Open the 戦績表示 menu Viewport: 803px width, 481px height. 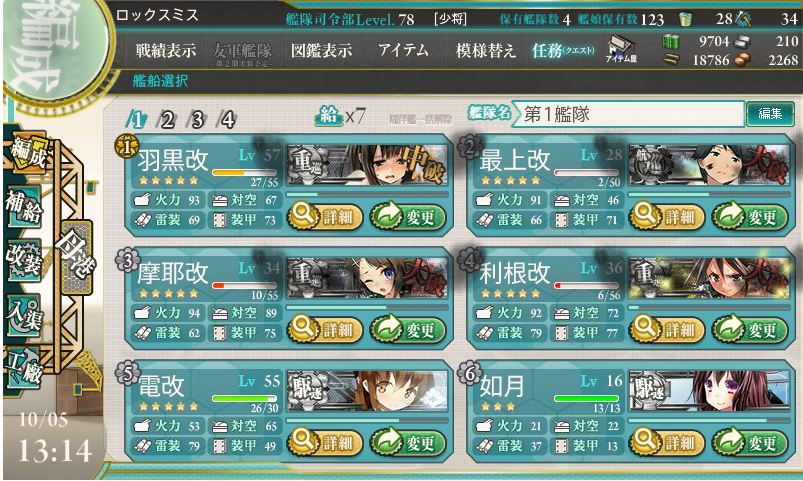click(165, 51)
